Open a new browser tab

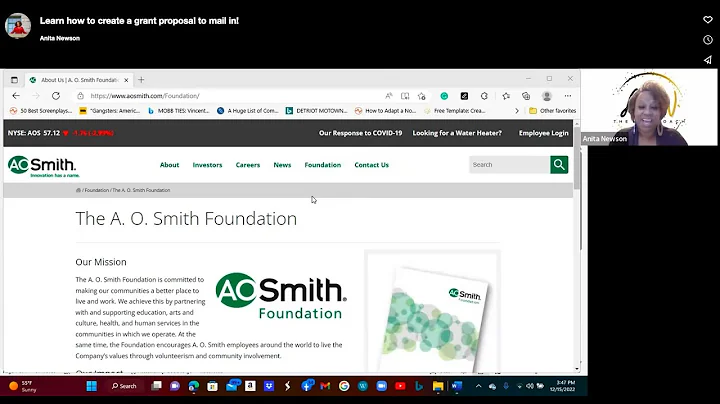(x=141, y=80)
